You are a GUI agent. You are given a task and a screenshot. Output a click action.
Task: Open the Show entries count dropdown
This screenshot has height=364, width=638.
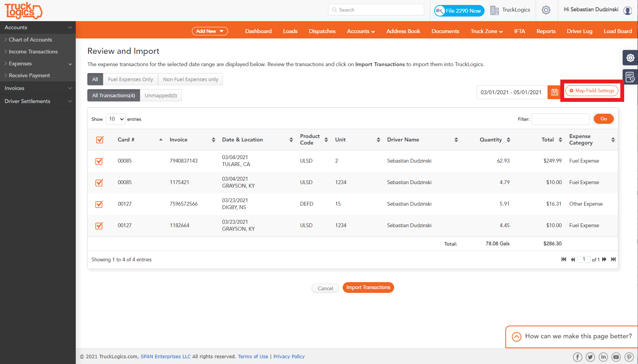point(116,119)
